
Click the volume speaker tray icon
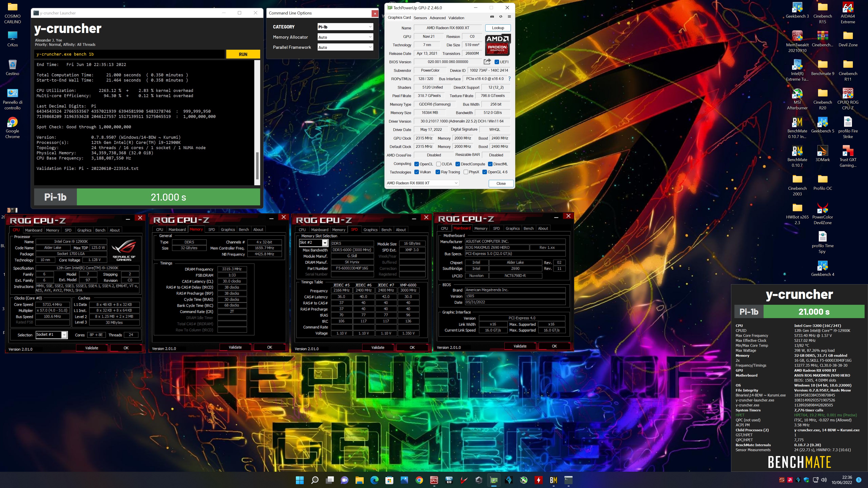824,480
